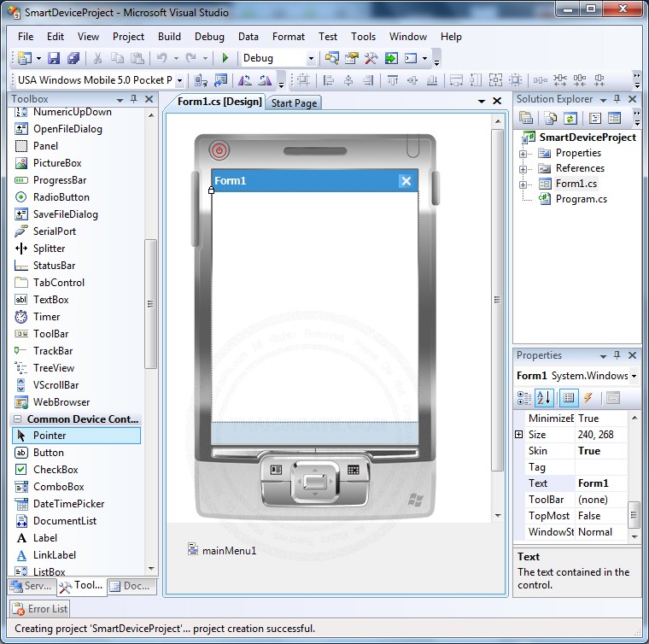Click the Properties view icon in Properties panel
This screenshot has height=644, width=649.
[x=569, y=398]
